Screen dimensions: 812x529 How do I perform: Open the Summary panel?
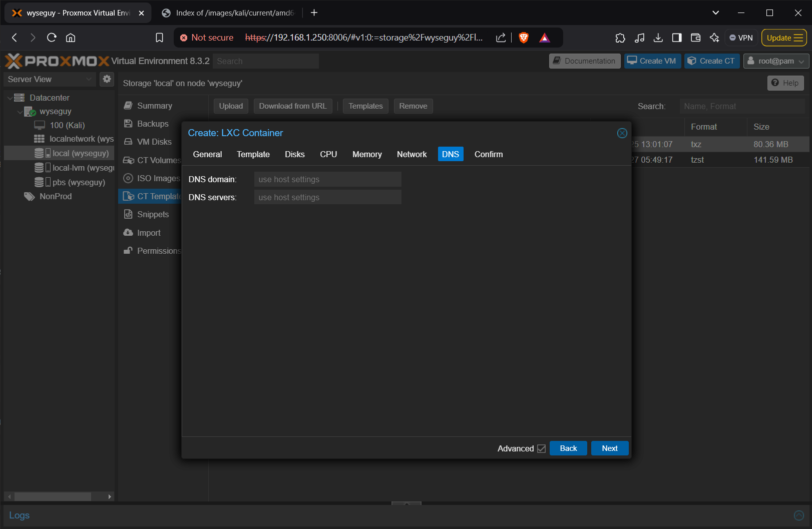click(x=155, y=106)
